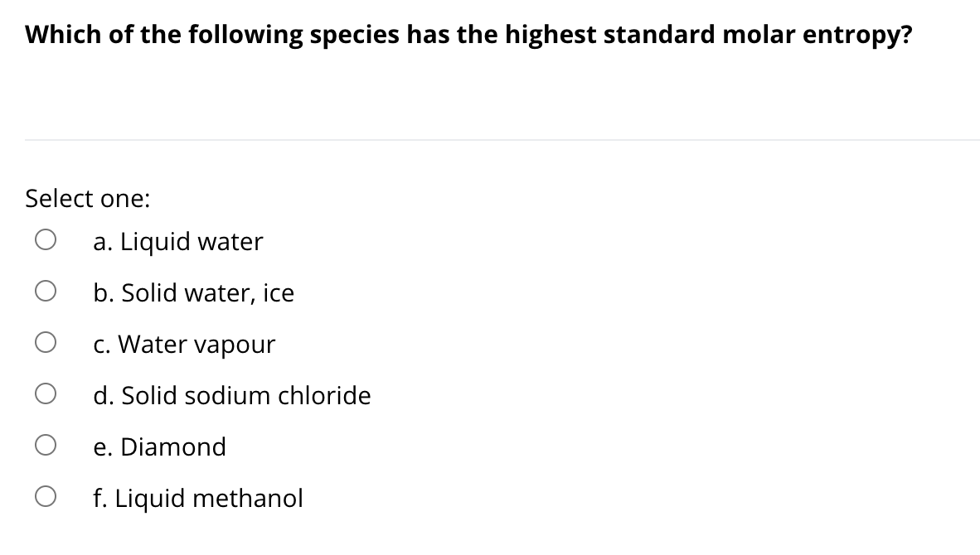Viewport: 980px width, 555px height.
Task: Click the "e. Diamond" answer label
Action: click(160, 447)
